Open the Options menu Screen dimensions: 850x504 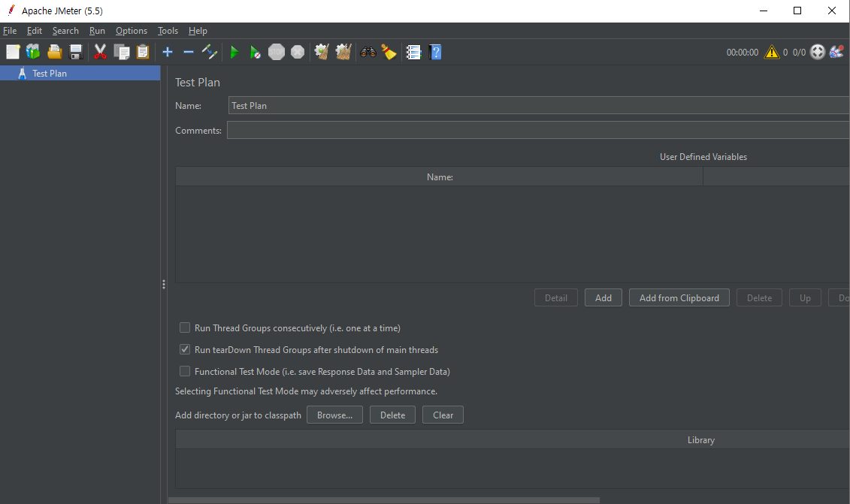click(132, 31)
